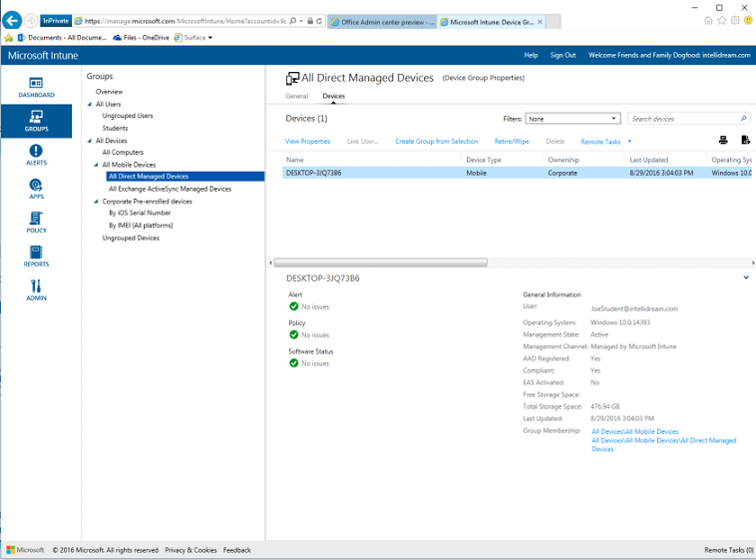The image size is (756, 560).
Task: Click the browser back arrow button
Action: click(x=13, y=21)
